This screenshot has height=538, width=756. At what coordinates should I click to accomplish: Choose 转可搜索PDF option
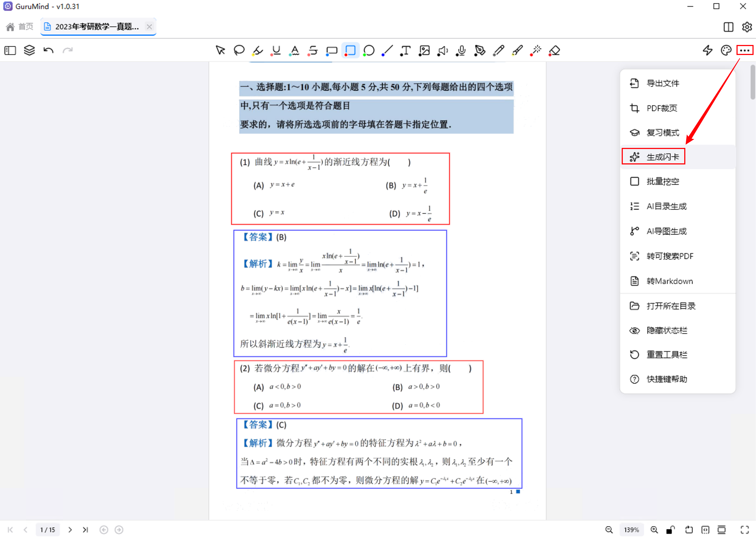click(677, 256)
